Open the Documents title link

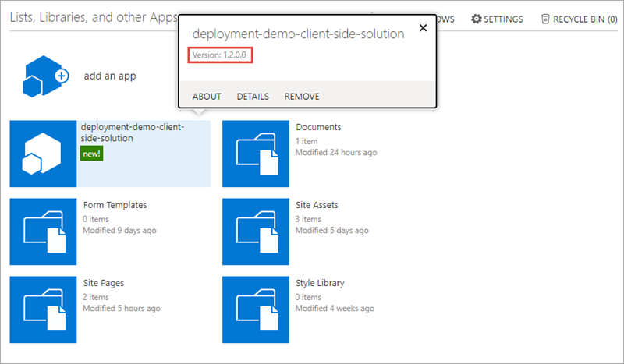(318, 127)
